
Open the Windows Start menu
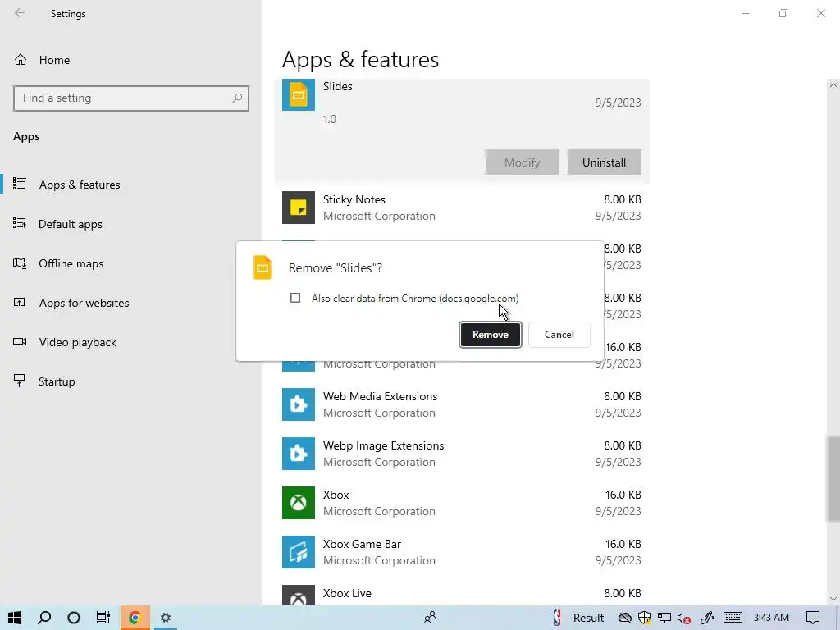click(15, 618)
